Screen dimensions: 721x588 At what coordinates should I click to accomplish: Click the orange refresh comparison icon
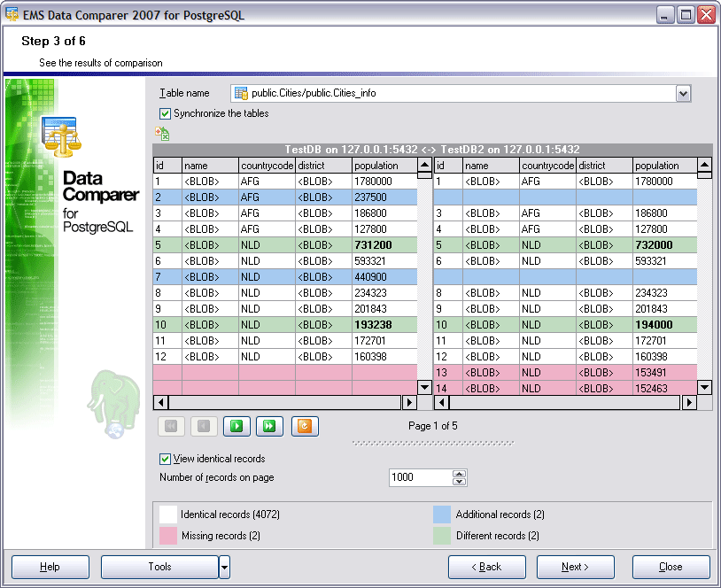click(305, 426)
